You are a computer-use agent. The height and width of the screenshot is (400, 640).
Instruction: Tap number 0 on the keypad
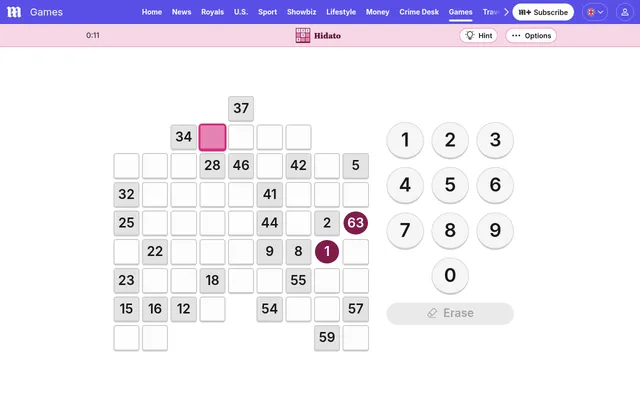click(450, 275)
